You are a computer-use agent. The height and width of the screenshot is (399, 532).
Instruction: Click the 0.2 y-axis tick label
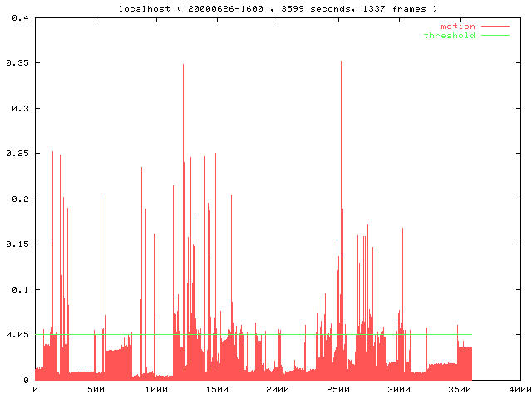tap(19, 199)
